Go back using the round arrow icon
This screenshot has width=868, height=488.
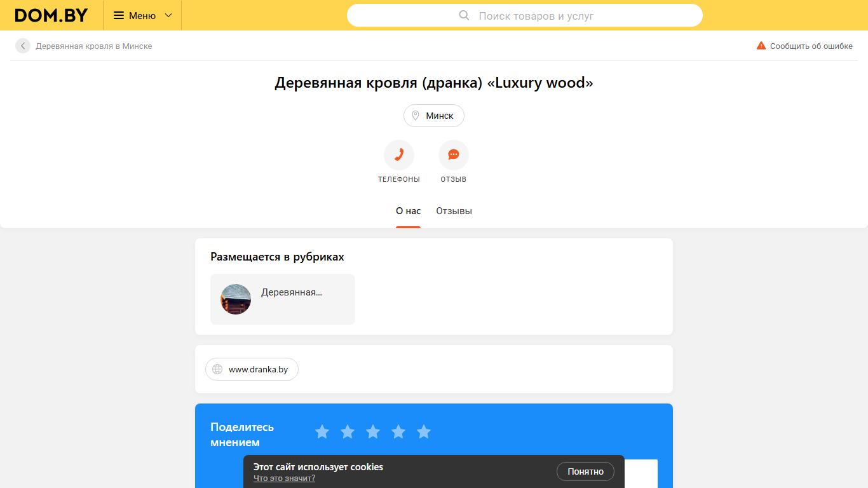pos(23,46)
